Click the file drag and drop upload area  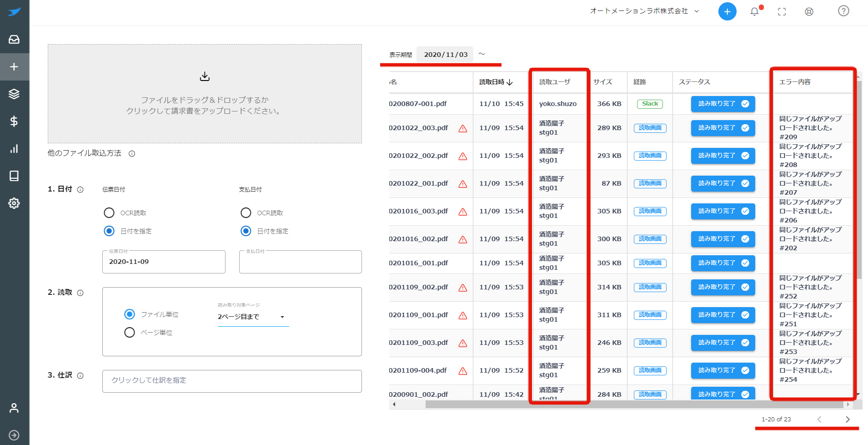point(205,94)
